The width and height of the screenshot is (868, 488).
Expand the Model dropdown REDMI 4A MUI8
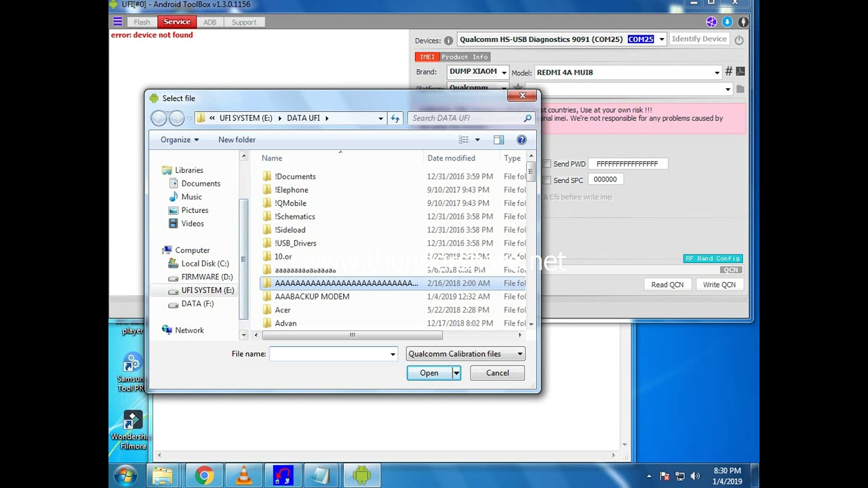717,73
